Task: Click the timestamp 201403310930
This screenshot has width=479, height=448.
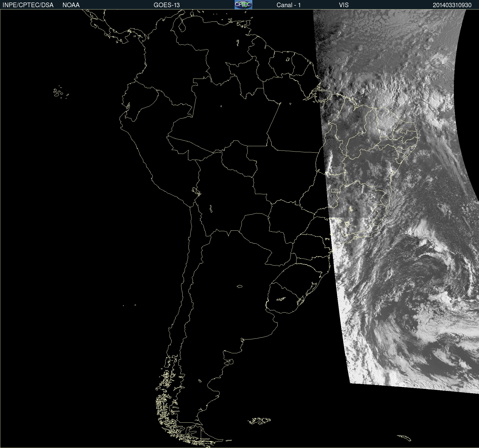Action: (452, 5)
